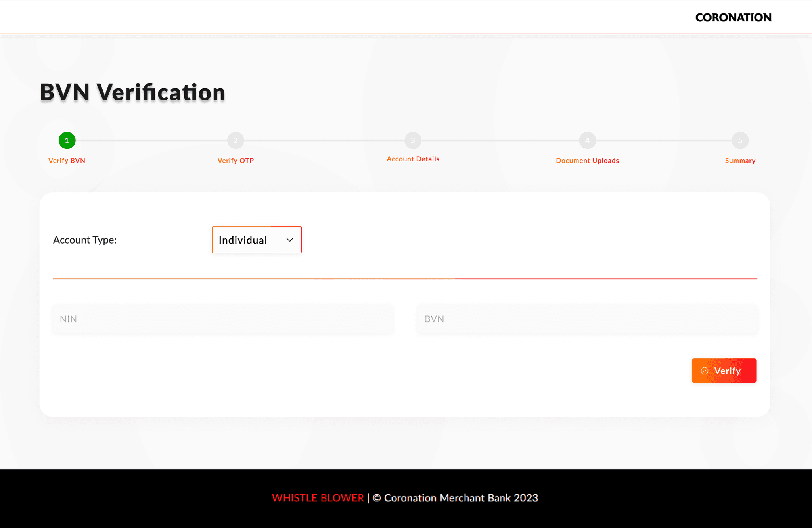The image size is (812, 528).
Task: Click step 5 circle indicator
Action: [740, 140]
